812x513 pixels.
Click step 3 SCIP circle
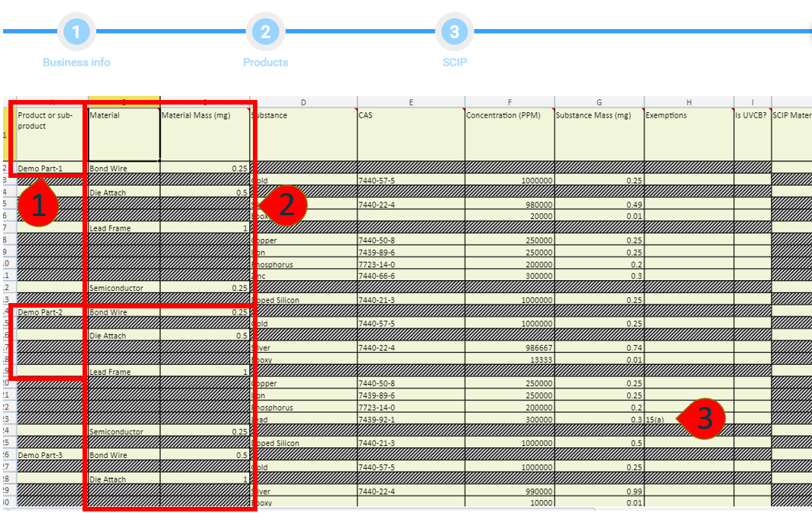(454, 32)
